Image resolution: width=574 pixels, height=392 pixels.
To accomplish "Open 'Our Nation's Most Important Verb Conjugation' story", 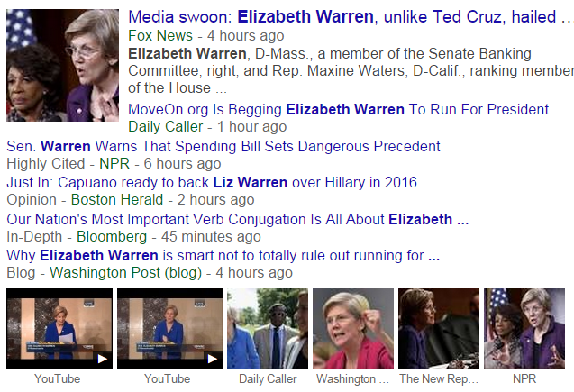I will click(x=238, y=220).
